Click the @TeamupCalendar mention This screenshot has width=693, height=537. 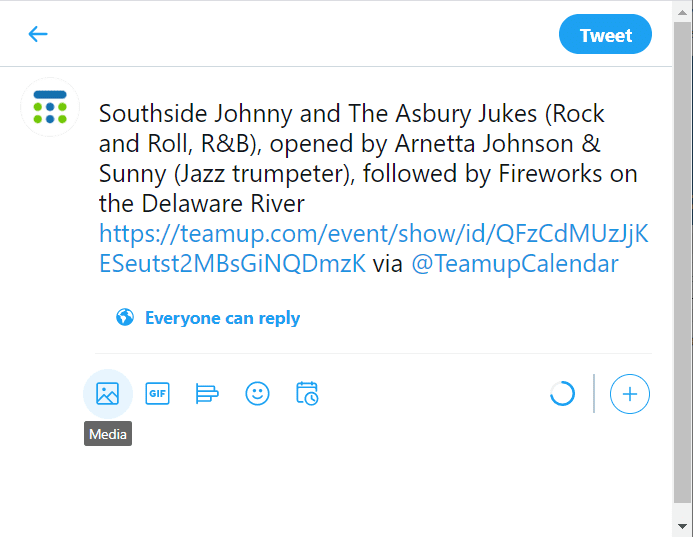pyautogui.click(x=515, y=264)
